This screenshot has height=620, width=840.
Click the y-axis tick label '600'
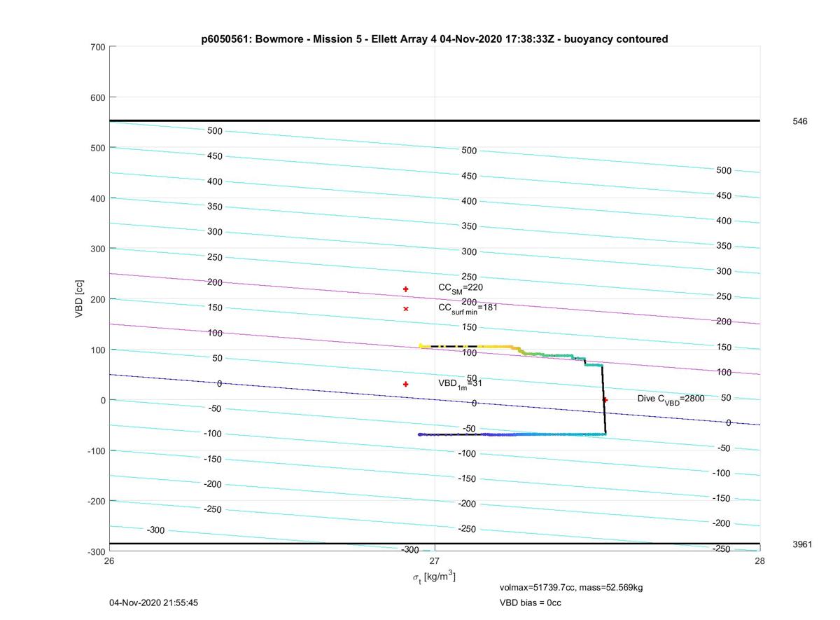pyautogui.click(x=97, y=97)
